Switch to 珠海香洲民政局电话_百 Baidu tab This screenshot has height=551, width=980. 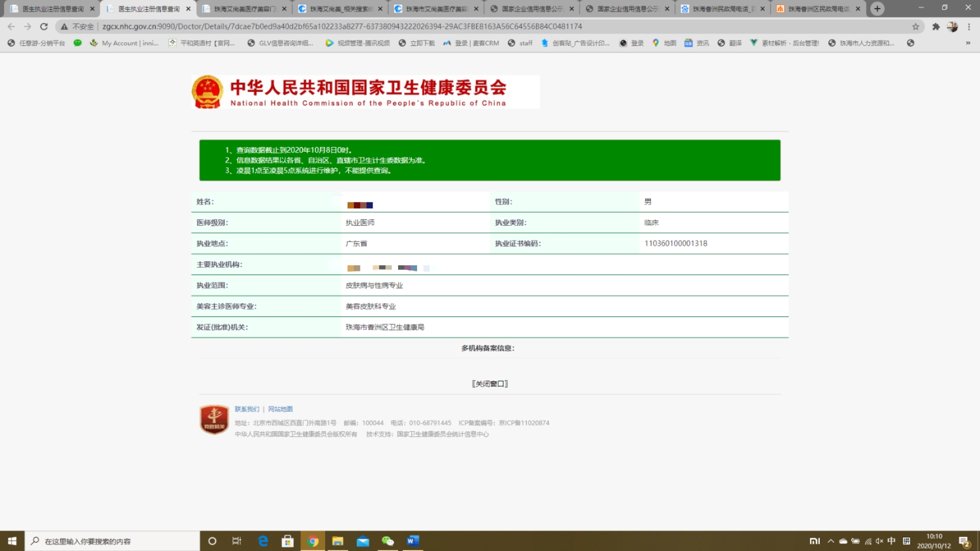[723, 9]
